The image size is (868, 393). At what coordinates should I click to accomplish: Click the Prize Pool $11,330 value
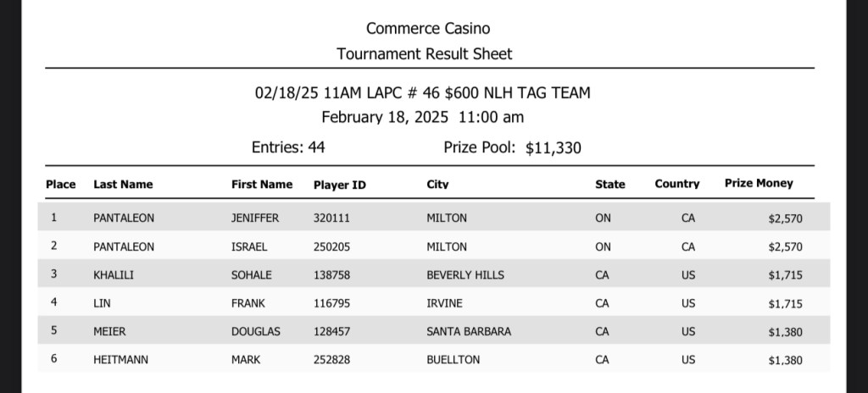coord(554,148)
